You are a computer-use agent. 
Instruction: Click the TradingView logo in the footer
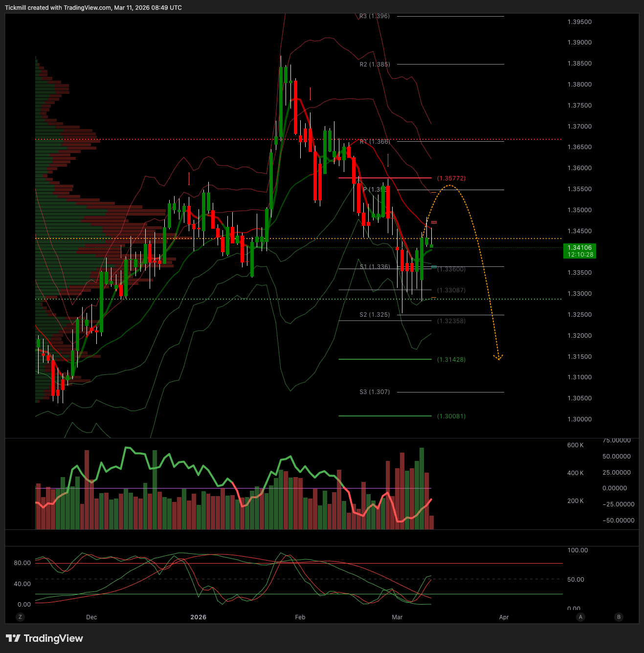(x=44, y=638)
